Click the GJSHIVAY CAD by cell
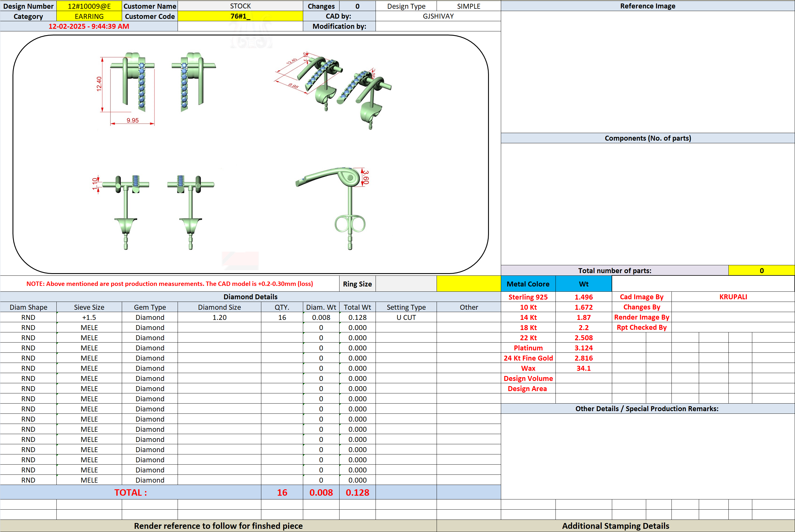Viewport: 795px width, 532px height. 438,16
